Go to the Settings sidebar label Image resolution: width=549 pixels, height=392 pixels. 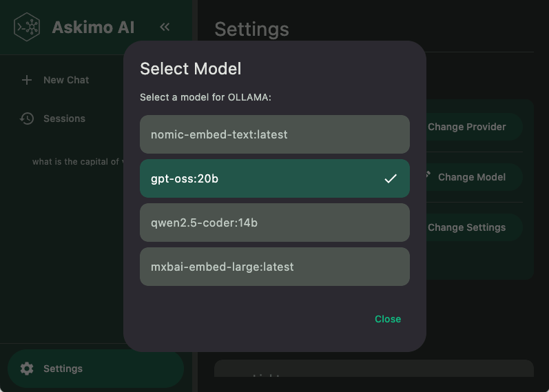pos(63,369)
